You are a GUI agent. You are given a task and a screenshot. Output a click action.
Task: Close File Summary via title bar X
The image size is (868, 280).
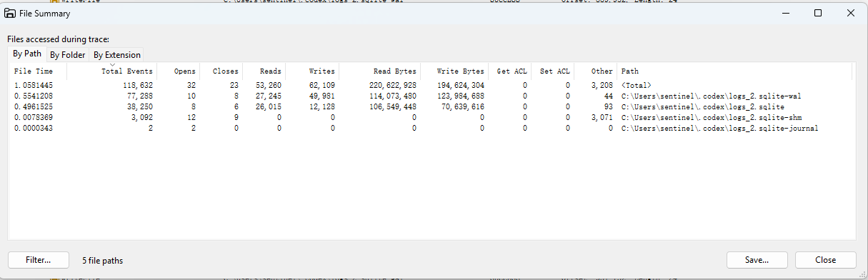tap(850, 13)
